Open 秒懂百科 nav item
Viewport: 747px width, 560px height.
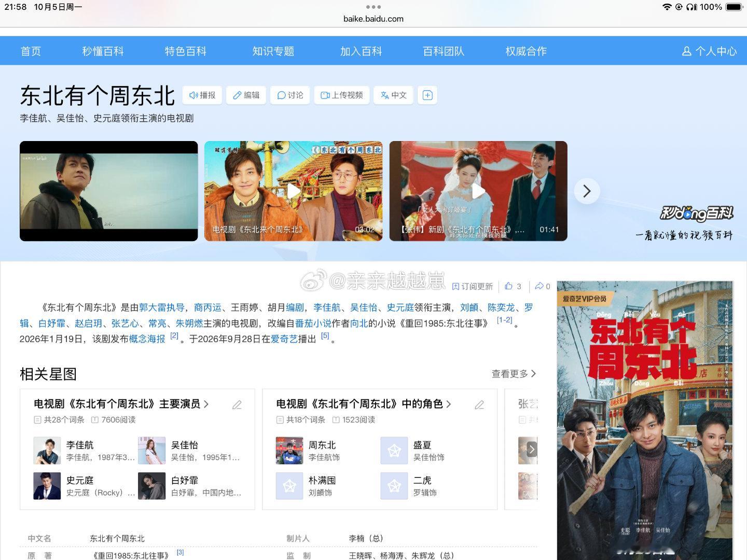(x=103, y=51)
